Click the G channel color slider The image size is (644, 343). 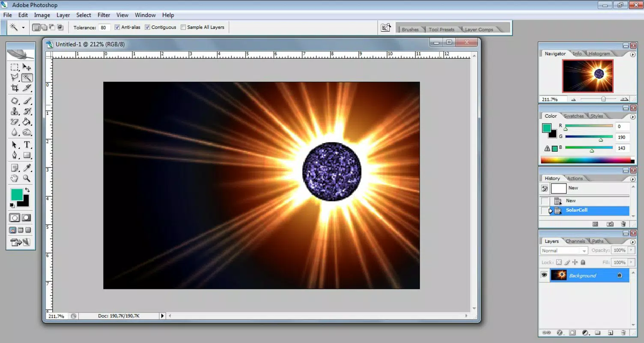589,136
